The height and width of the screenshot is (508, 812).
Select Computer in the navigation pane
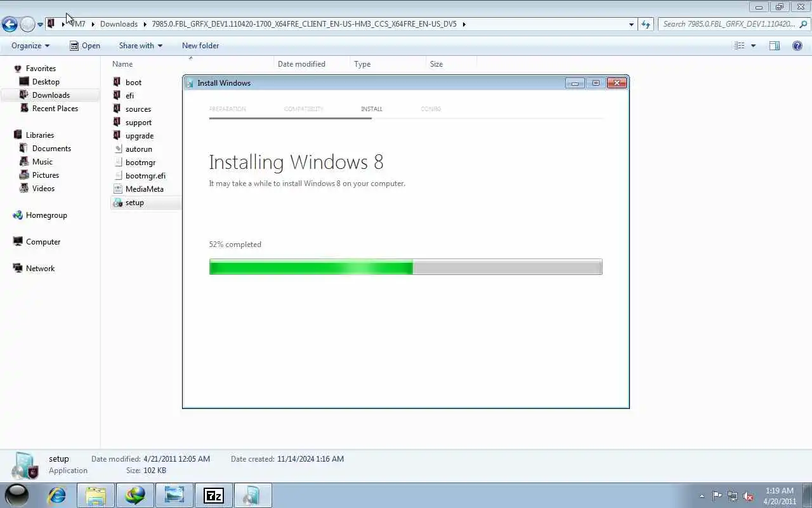click(43, 242)
